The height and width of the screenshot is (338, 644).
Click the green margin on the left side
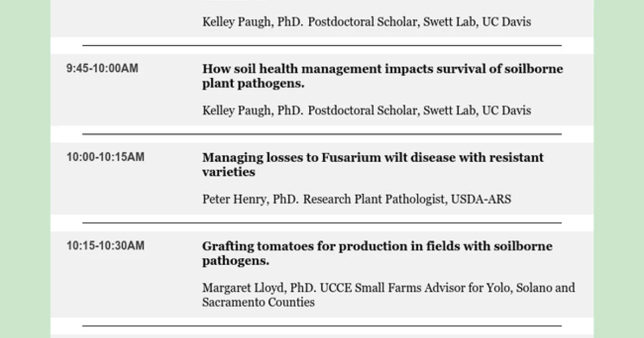(x=25, y=169)
